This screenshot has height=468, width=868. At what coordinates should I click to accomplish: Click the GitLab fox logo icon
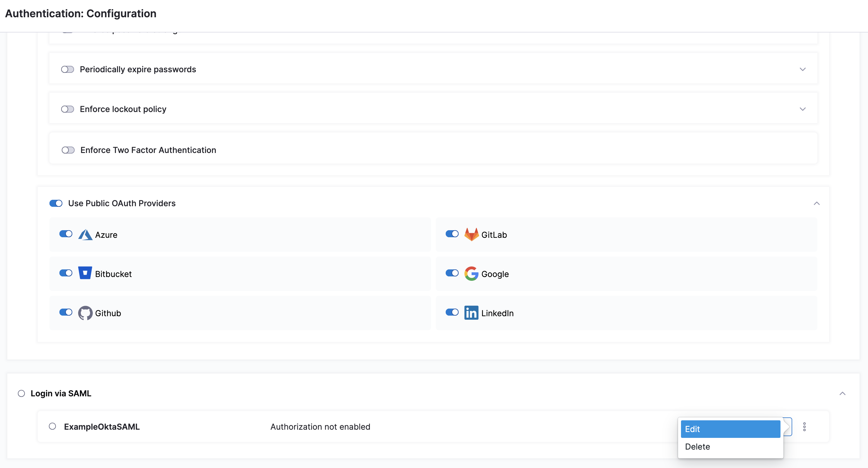pos(471,234)
